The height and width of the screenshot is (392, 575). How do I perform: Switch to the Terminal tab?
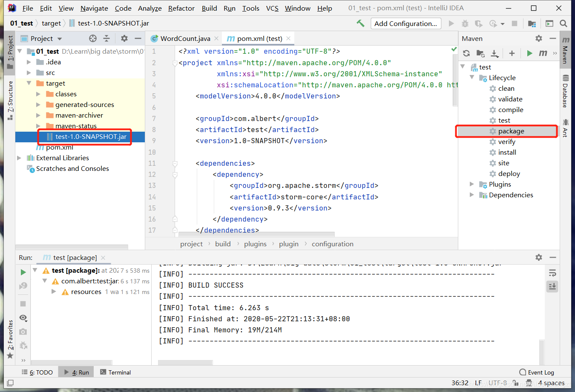[x=115, y=372]
